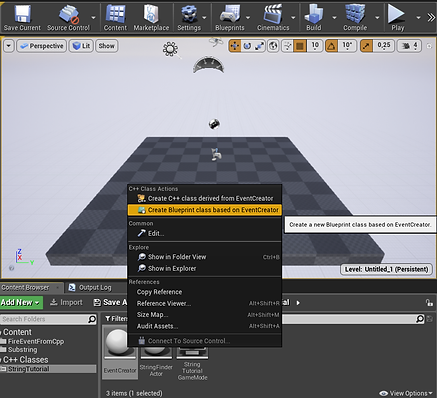Choose Create C++ class derived from EventCreator
This screenshot has width=437, height=398.
coord(205,198)
